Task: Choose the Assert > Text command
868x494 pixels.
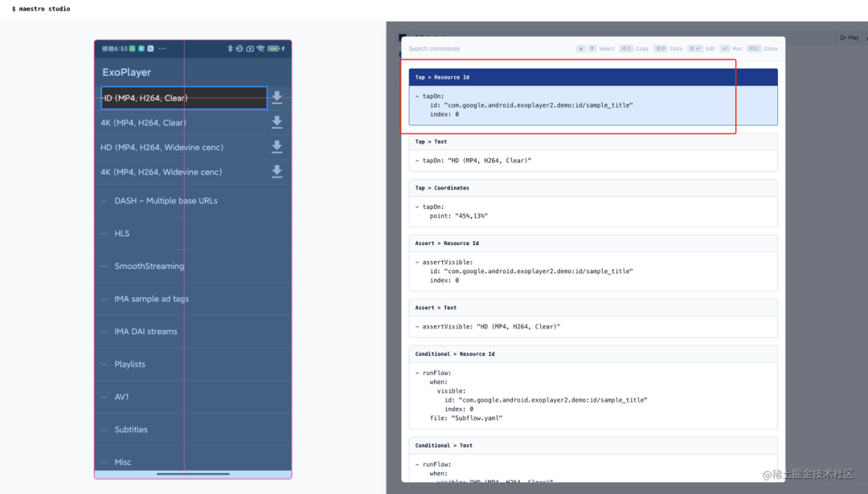Action: [x=593, y=318]
